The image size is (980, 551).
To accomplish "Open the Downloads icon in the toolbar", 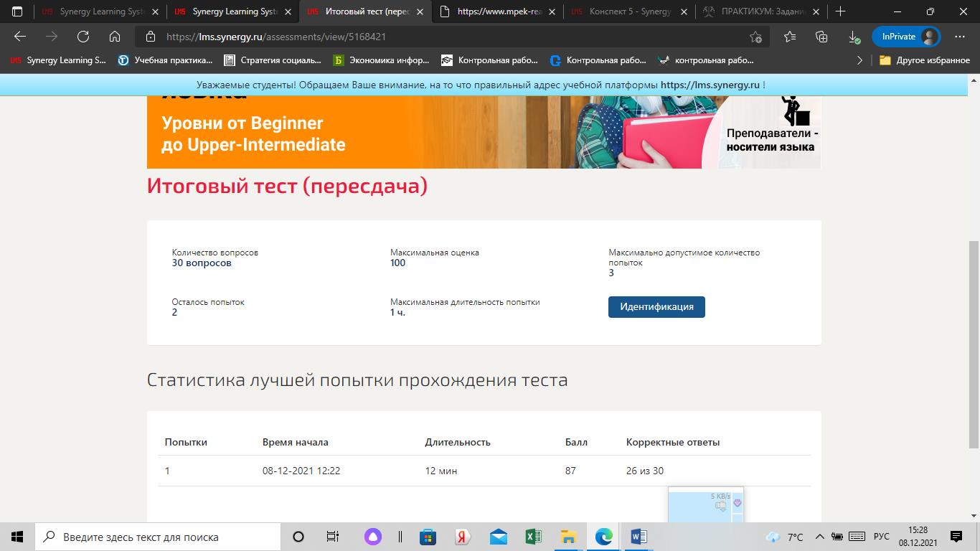I will (853, 37).
